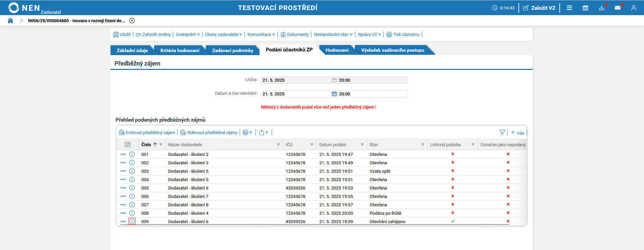The height and width of the screenshot is (250, 644).
Task: Click the Založit VZ button
Action: click(x=539, y=8)
